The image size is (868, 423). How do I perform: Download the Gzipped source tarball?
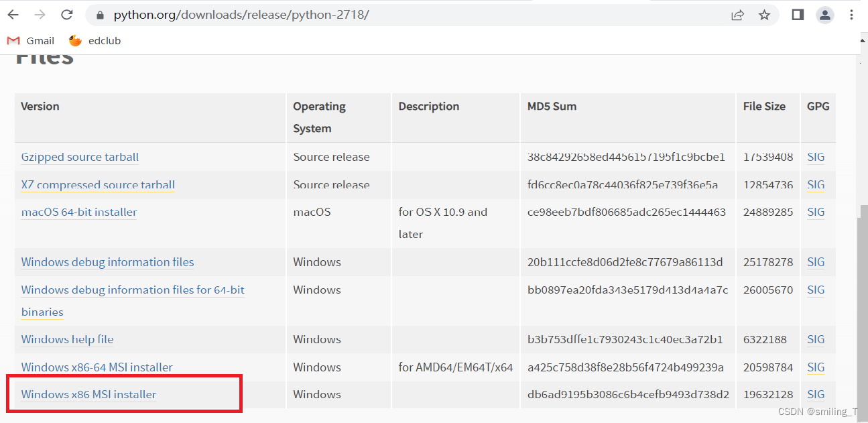[79, 157]
